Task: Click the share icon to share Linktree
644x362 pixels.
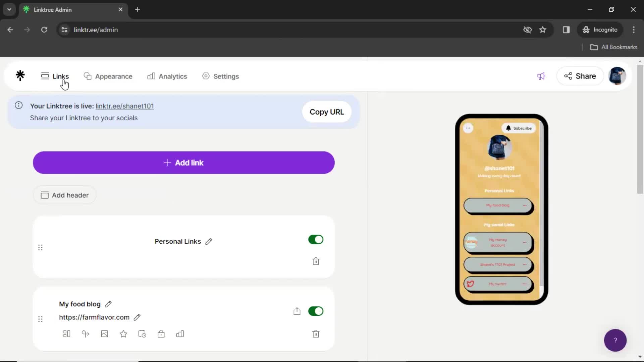Action: click(x=581, y=76)
